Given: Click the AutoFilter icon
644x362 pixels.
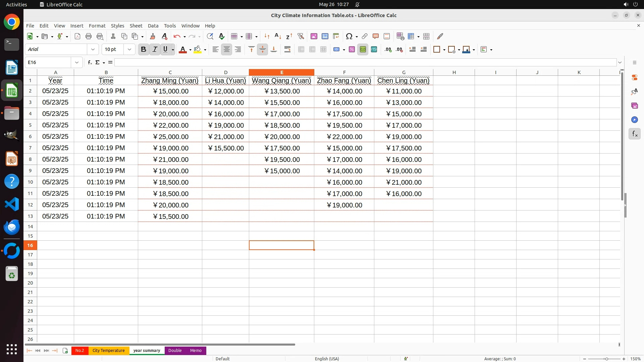Looking at the screenshot, I should (x=301, y=36).
